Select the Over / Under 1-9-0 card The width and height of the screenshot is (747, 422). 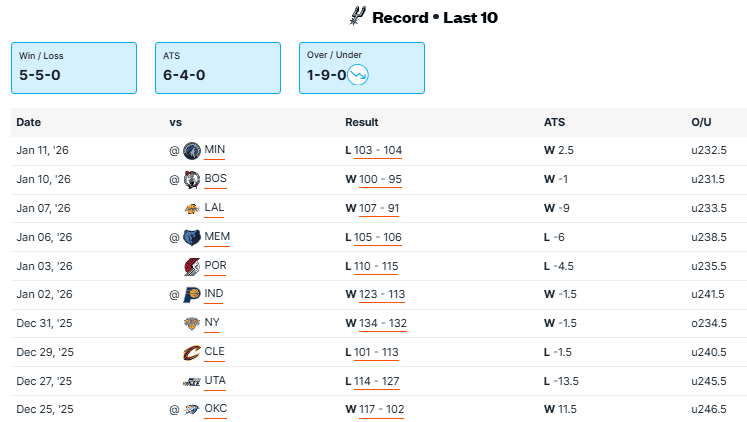361,68
